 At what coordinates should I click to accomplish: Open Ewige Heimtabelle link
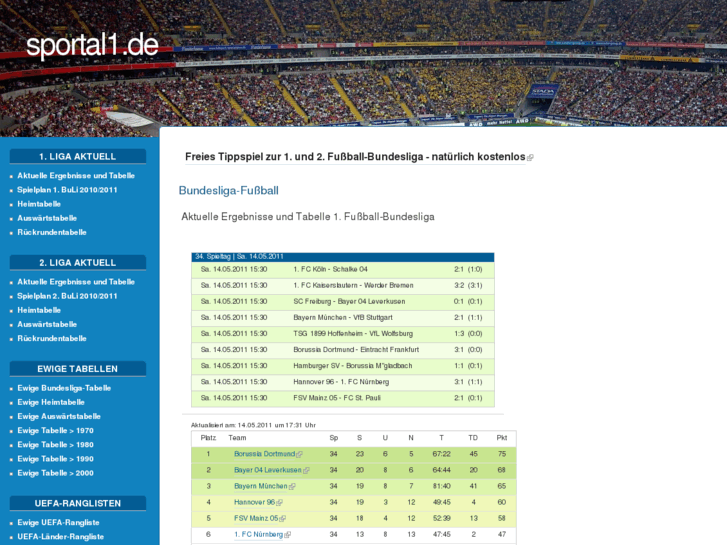(x=51, y=402)
